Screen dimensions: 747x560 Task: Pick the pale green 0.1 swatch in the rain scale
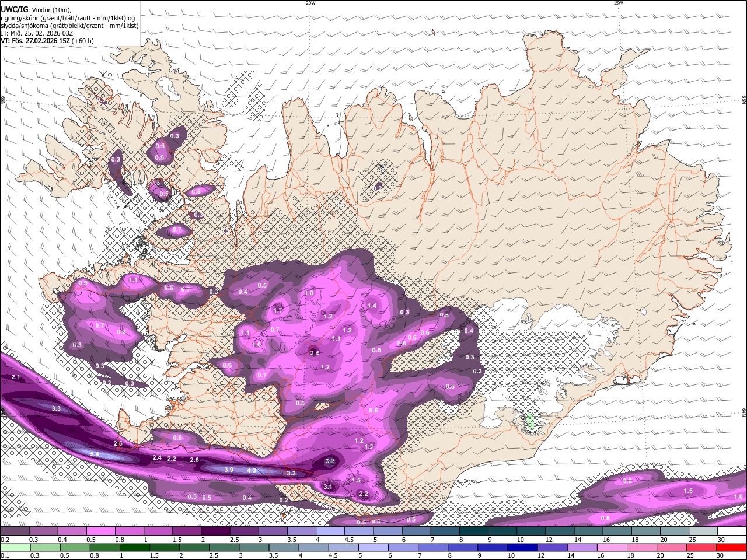[x=15, y=548]
